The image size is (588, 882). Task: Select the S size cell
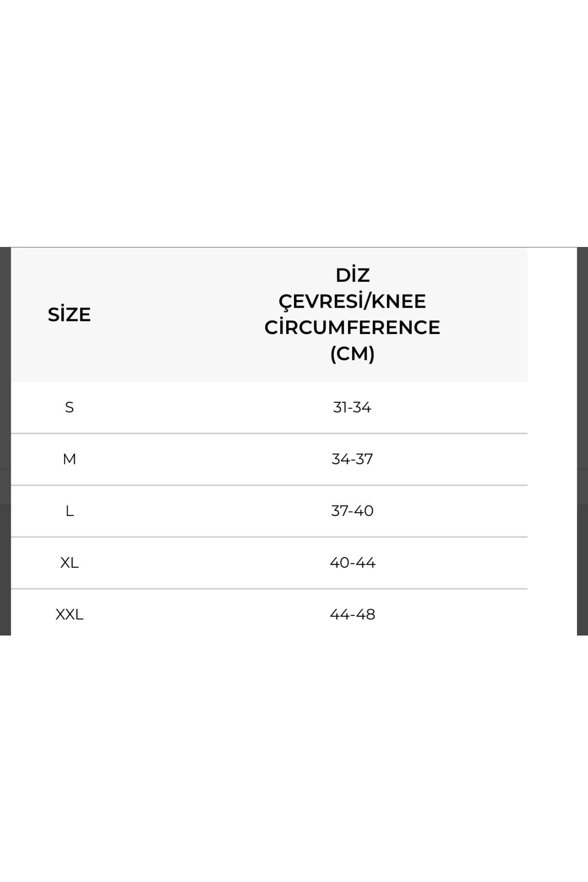tap(69, 407)
